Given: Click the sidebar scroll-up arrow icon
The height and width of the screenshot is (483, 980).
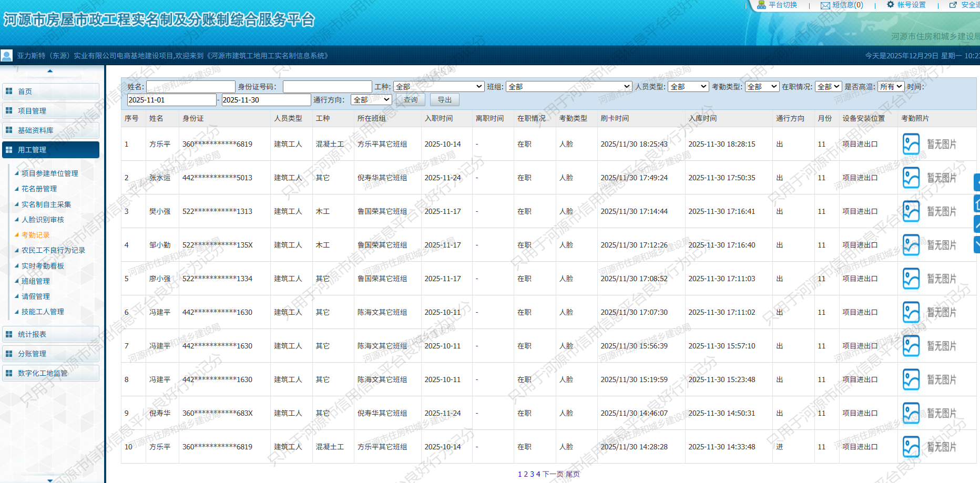Looking at the screenshot, I should click(x=50, y=71).
